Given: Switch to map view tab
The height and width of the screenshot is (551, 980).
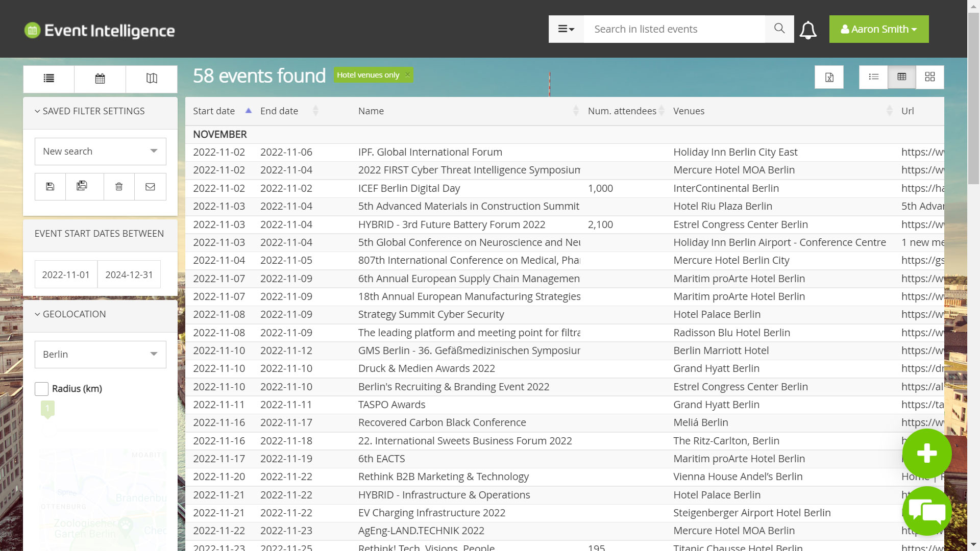Looking at the screenshot, I should (152, 79).
